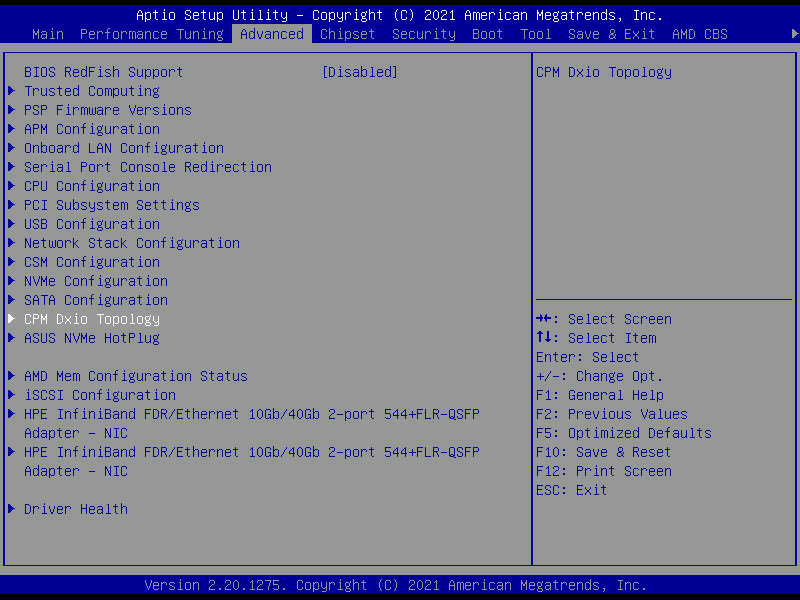Select NVMe Configuration entry
Viewport: 800px width, 600px height.
coord(95,281)
